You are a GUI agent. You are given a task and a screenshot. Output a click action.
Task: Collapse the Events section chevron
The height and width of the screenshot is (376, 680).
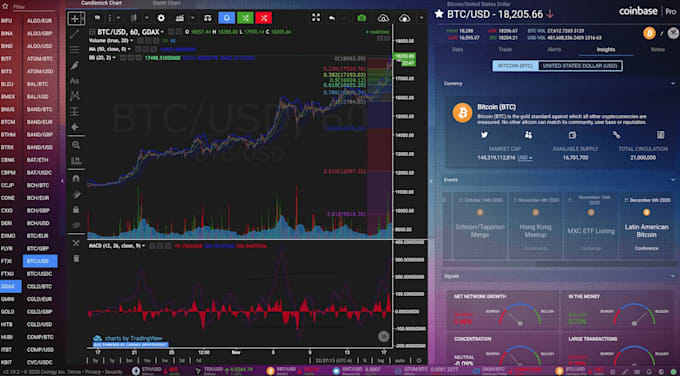click(x=673, y=180)
